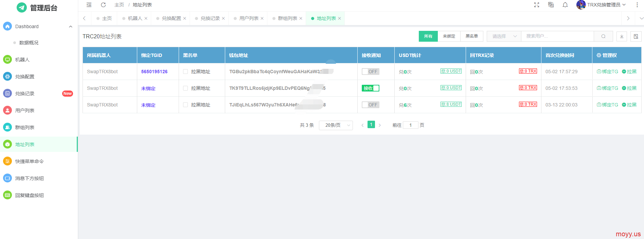Click the Dashboard home icon

[7, 26]
